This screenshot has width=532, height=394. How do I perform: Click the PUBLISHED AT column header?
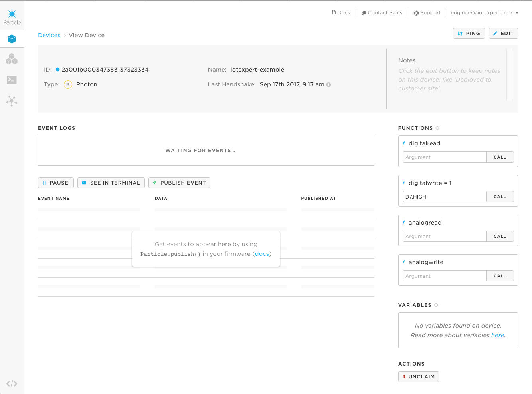point(318,199)
